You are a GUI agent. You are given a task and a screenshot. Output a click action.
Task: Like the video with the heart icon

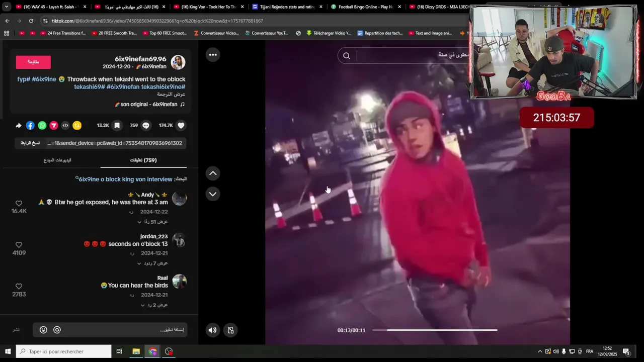[x=181, y=125]
